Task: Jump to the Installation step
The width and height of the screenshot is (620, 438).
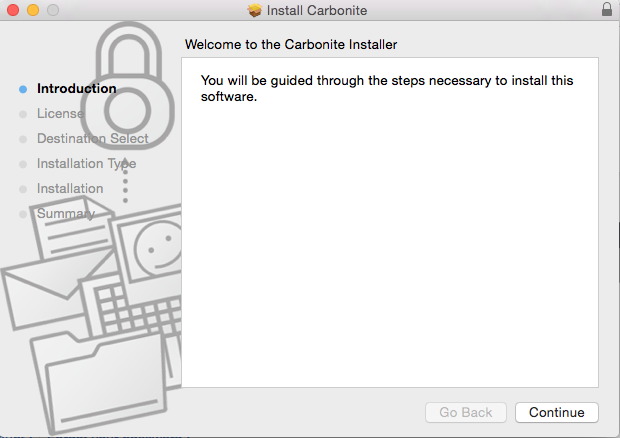Action: 70,188
